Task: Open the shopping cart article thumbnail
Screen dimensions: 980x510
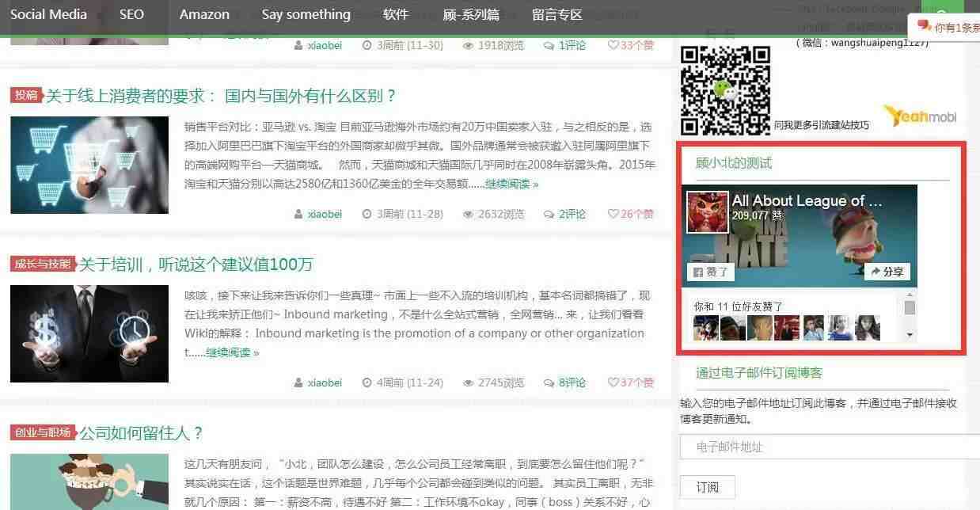Action: 89,165
